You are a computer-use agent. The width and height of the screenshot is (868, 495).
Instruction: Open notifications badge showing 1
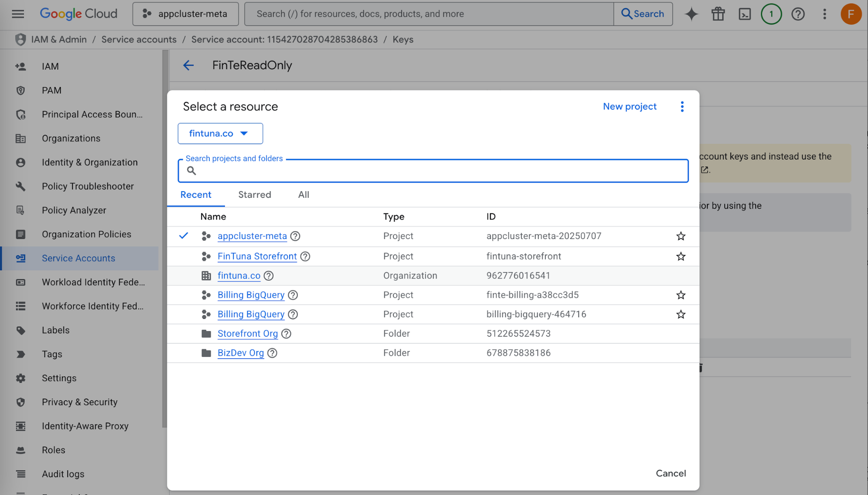pyautogui.click(x=771, y=14)
